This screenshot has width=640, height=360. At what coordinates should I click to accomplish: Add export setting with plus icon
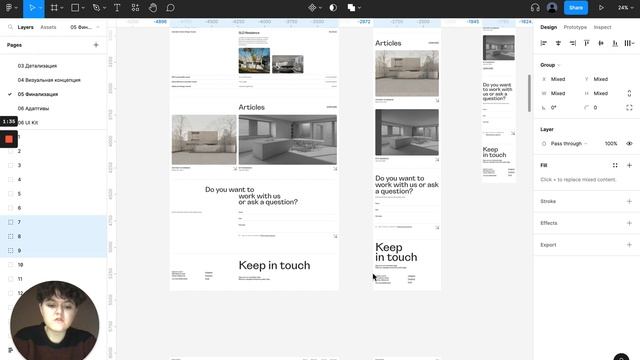pyautogui.click(x=629, y=245)
